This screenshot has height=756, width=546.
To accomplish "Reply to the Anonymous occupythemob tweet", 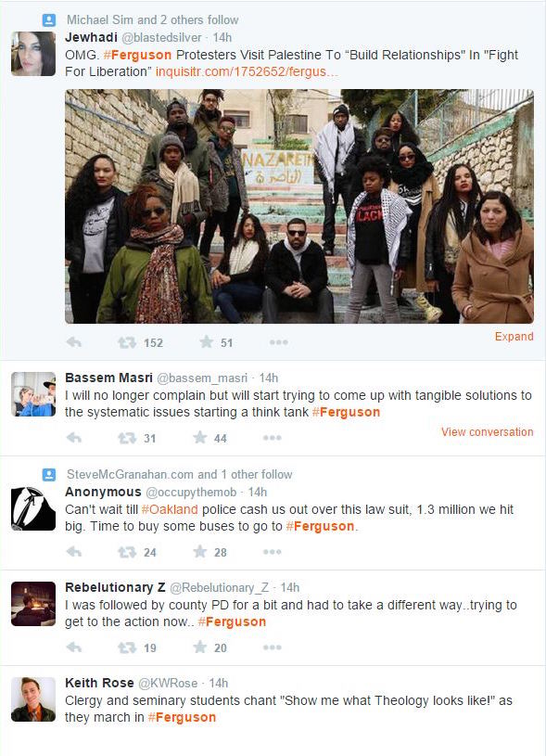I will [x=74, y=552].
